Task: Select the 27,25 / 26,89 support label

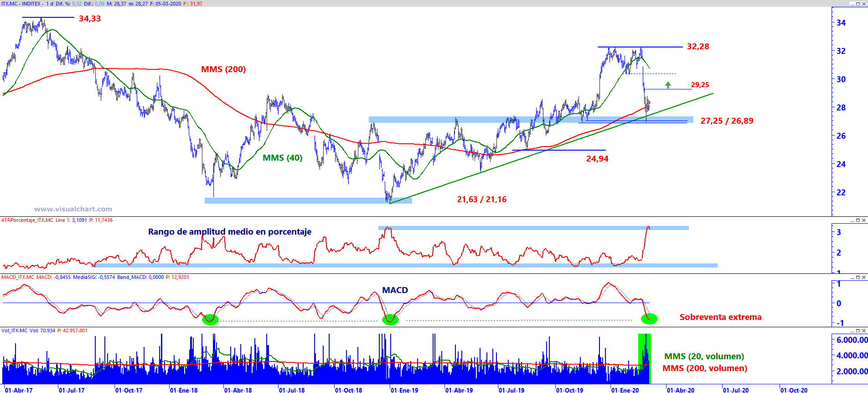Action: [x=727, y=121]
